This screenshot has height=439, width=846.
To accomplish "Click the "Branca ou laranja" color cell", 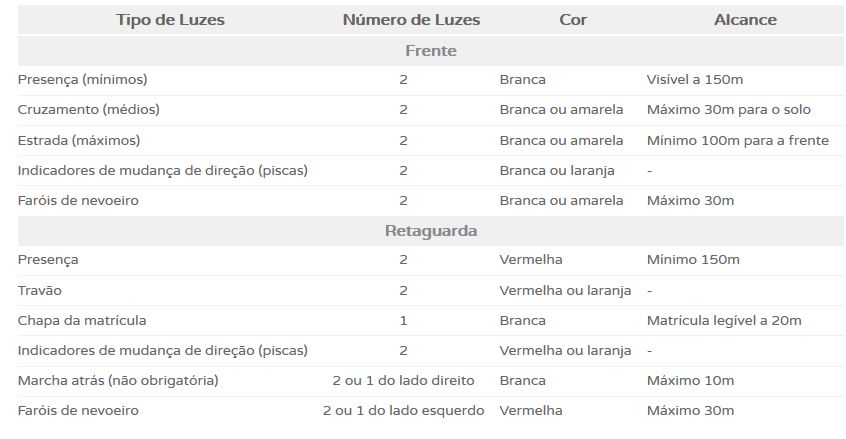I will tap(557, 171).
